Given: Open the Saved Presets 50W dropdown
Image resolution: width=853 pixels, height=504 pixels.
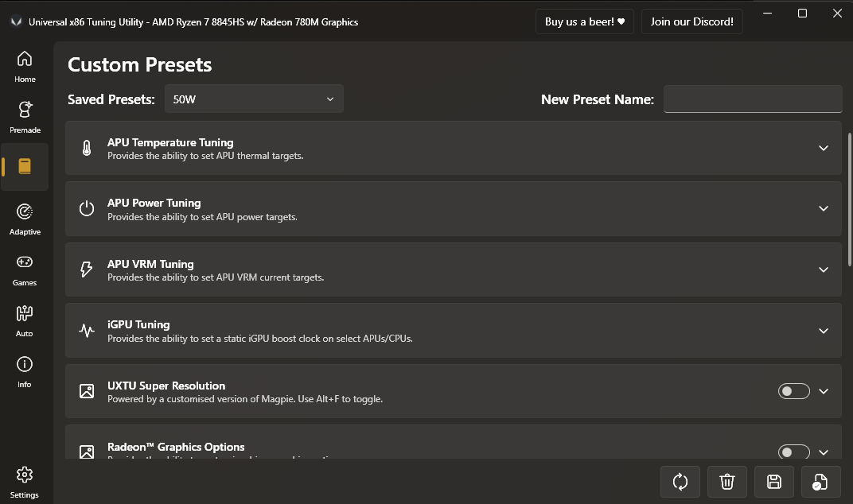Looking at the screenshot, I should click(254, 99).
